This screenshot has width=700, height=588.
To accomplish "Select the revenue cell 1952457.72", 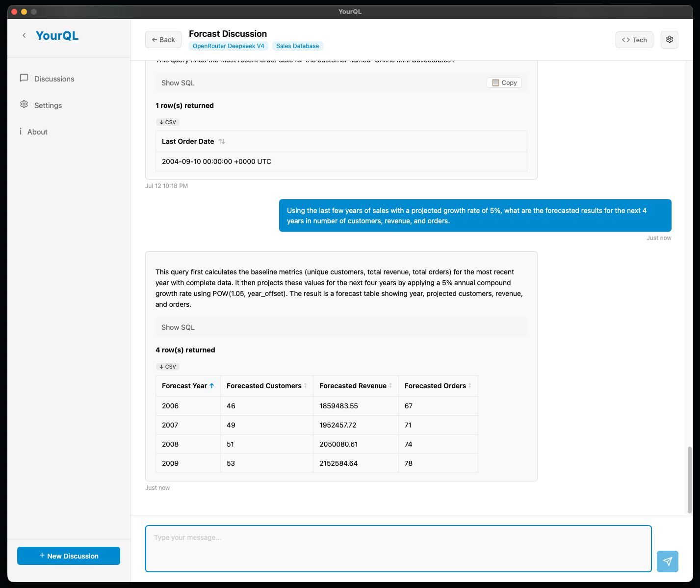I will click(x=356, y=425).
